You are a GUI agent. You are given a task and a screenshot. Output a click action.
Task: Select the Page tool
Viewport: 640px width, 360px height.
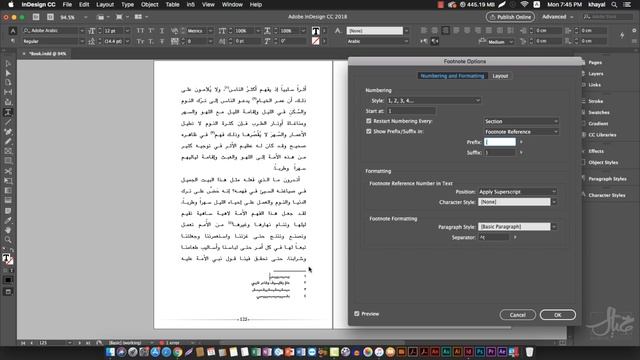8,83
